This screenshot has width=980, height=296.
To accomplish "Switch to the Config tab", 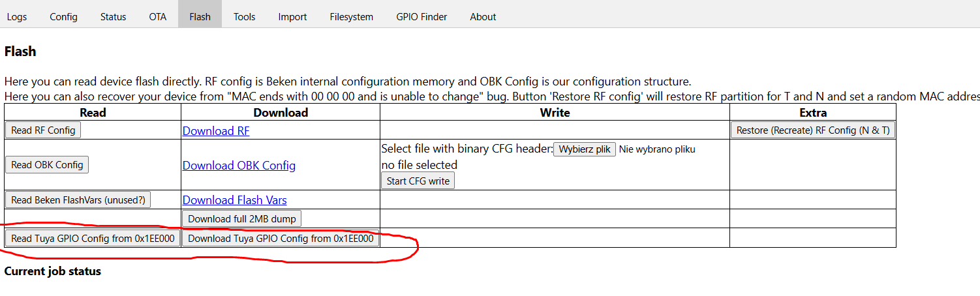I will click(63, 16).
